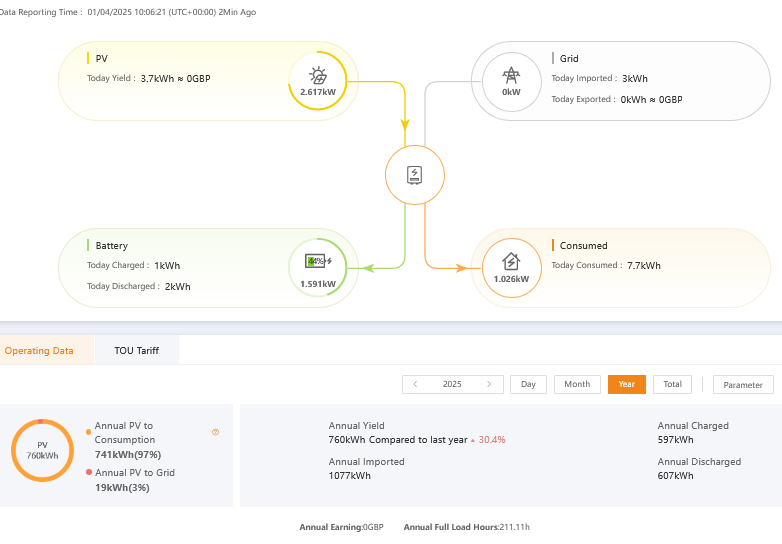Click the 30.4% year comparison figure
The width and height of the screenshot is (782, 544).
(x=492, y=440)
